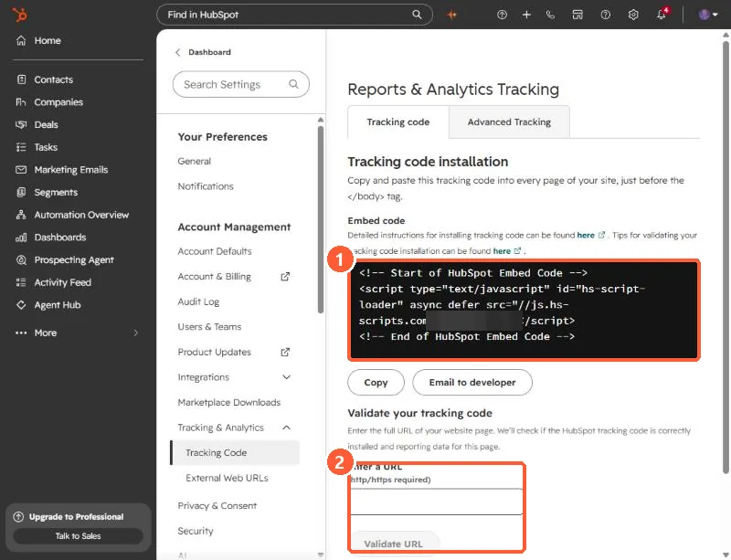Screen dimensions: 731x560
Task: Select Tracking Code in settings menu
Action: pos(235,453)
